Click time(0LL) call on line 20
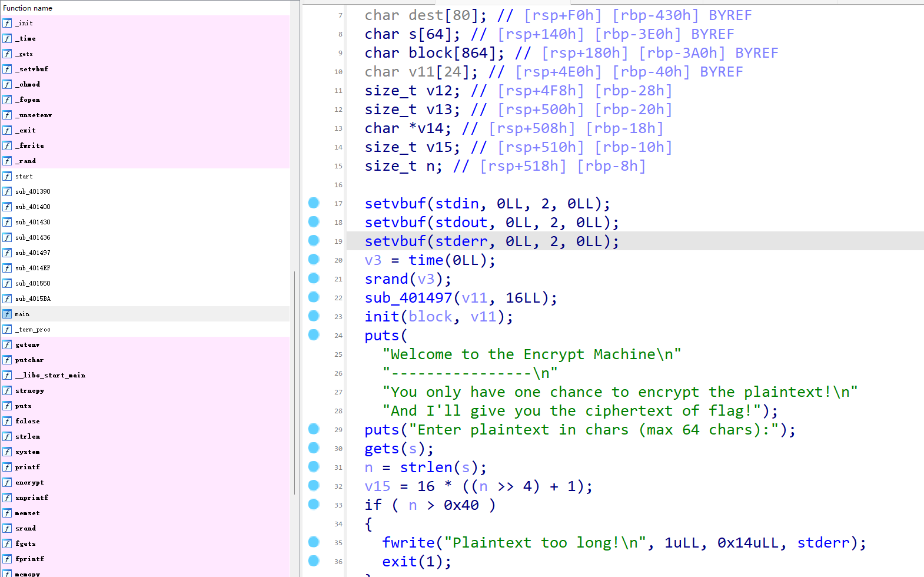This screenshot has width=924, height=577. click(452, 260)
